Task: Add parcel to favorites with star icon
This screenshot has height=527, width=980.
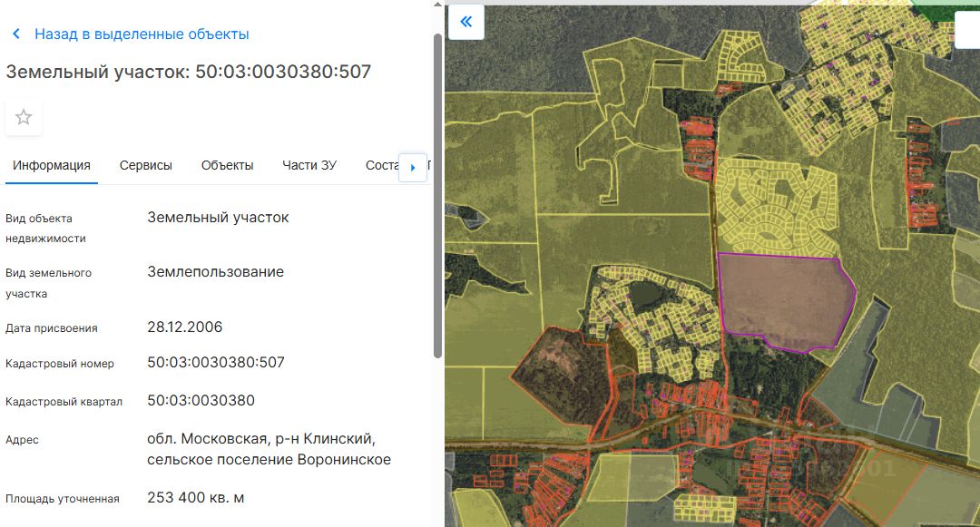Action: (24, 117)
